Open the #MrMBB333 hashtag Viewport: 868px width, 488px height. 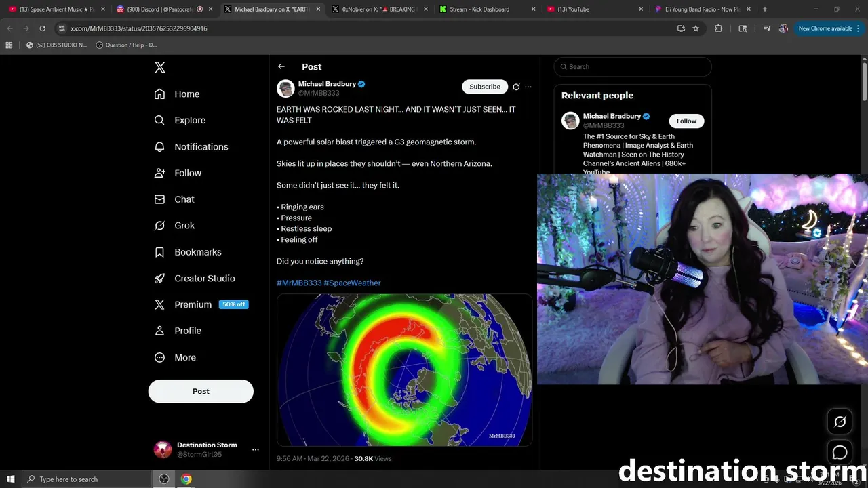[x=299, y=283]
